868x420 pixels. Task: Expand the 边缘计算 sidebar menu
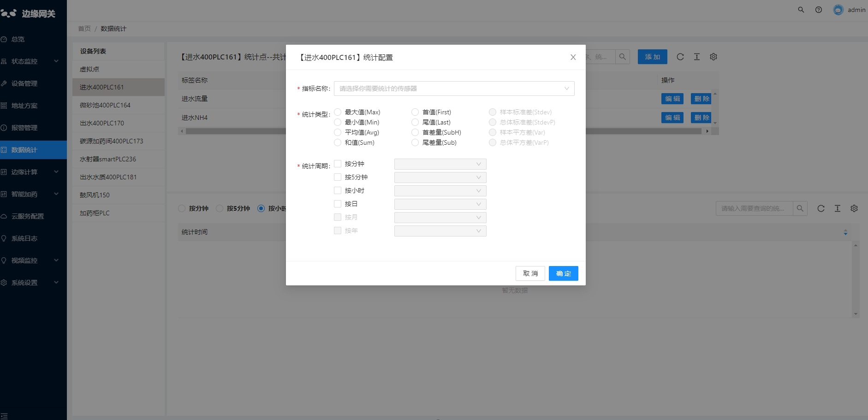pos(33,172)
